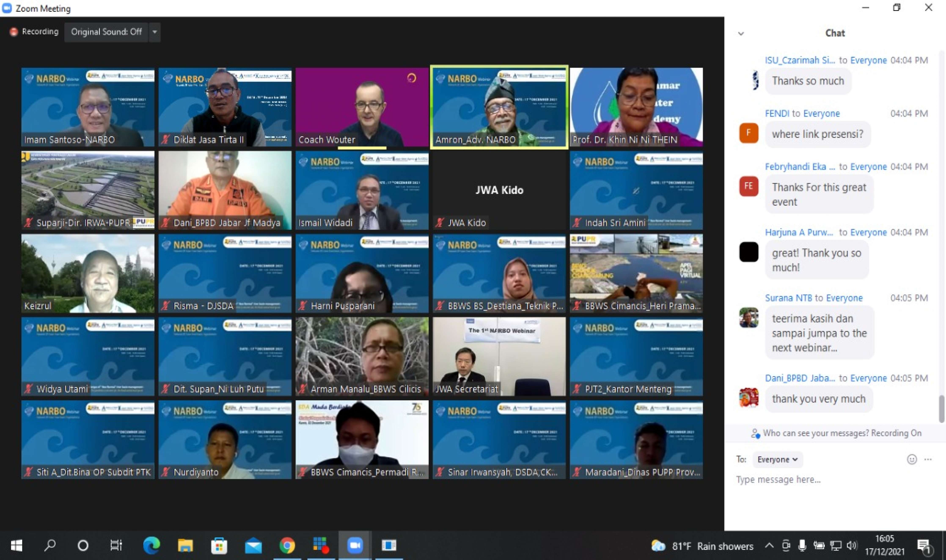
Task: Open Google Chrome from the taskbar
Action: click(287, 545)
